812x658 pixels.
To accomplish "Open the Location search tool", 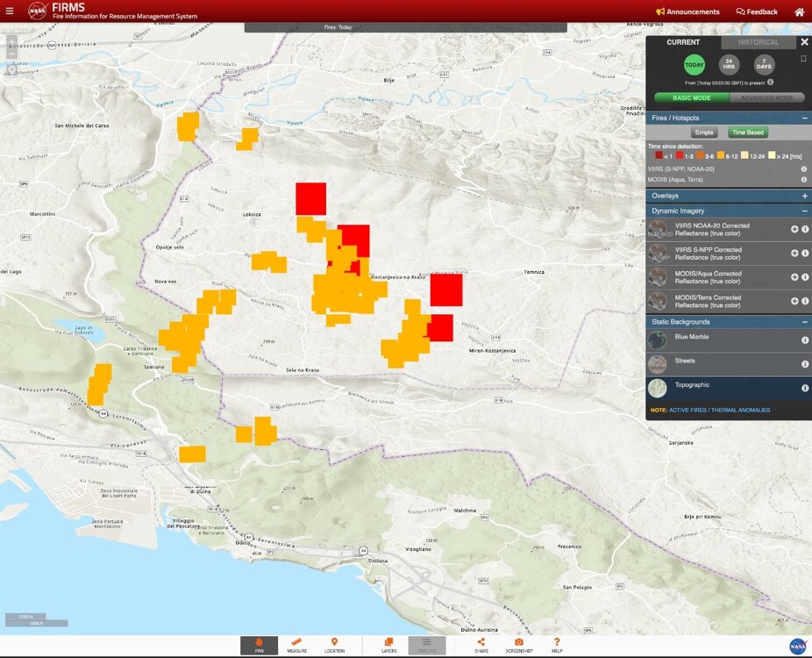I will click(x=334, y=645).
